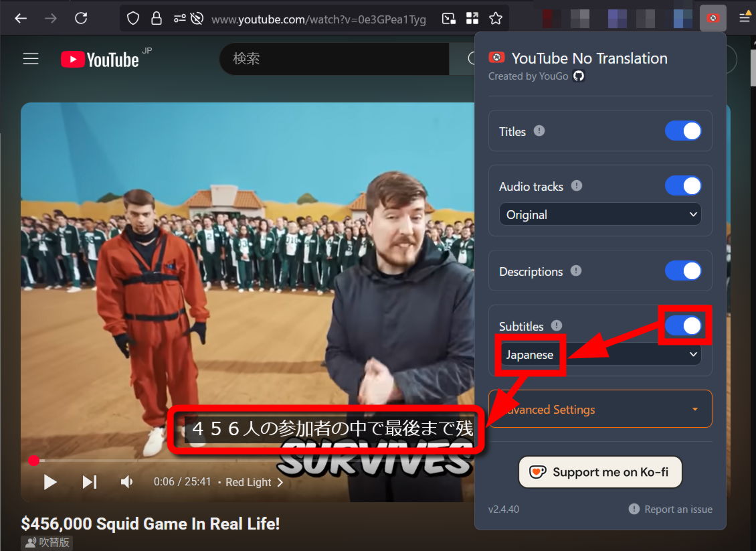Click Support me on Ko-fi button

point(600,472)
